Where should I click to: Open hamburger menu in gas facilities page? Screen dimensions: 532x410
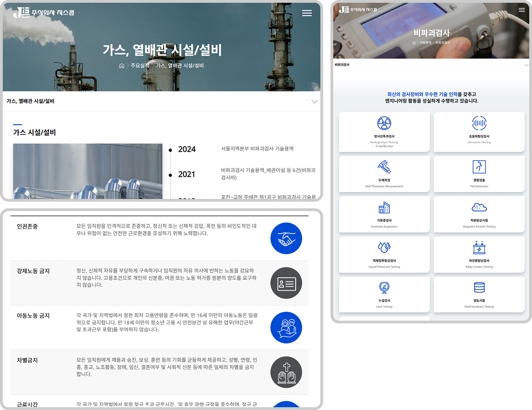(307, 13)
